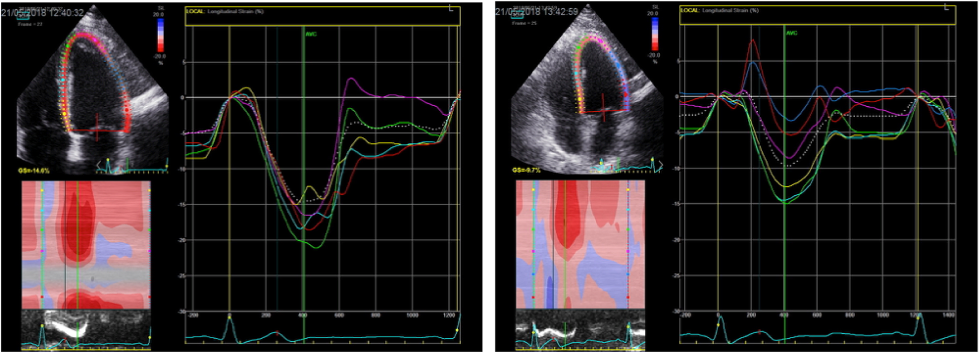The height and width of the screenshot is (353, 980).
Task: Click the GS=-9.7% global strain value, right panel
Action: pos(527,170)
